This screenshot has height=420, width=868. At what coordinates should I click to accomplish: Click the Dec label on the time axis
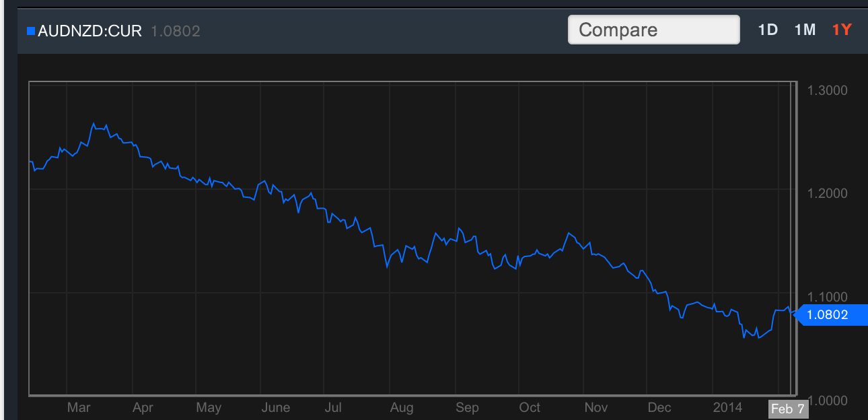659,407
